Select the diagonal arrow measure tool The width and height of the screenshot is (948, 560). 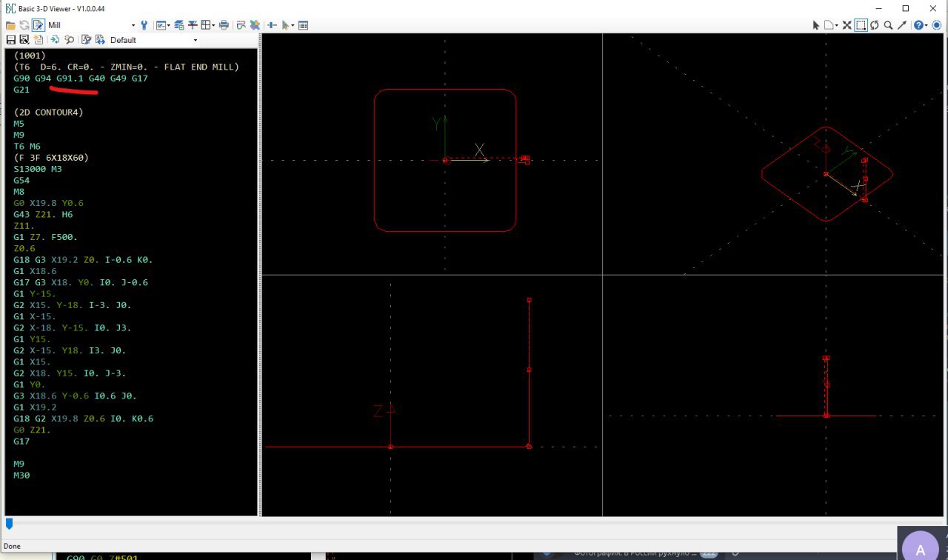click(902, 25)
